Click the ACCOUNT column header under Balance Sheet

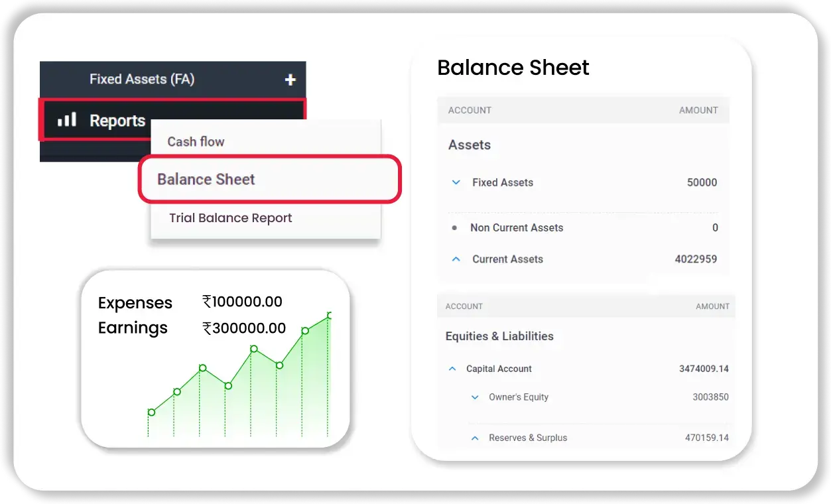(470, 110)
